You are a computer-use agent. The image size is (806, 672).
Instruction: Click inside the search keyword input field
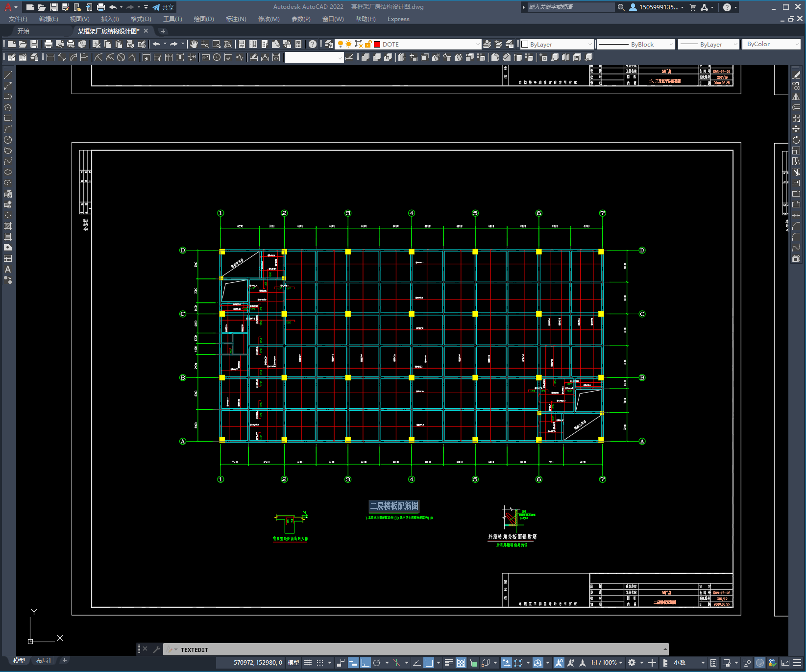(x=571, y=7)
